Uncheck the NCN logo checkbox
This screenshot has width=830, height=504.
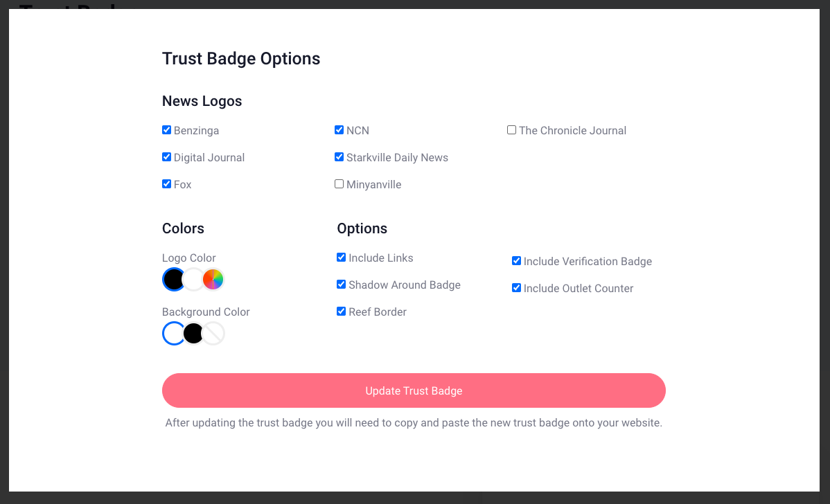coord(339,130)
